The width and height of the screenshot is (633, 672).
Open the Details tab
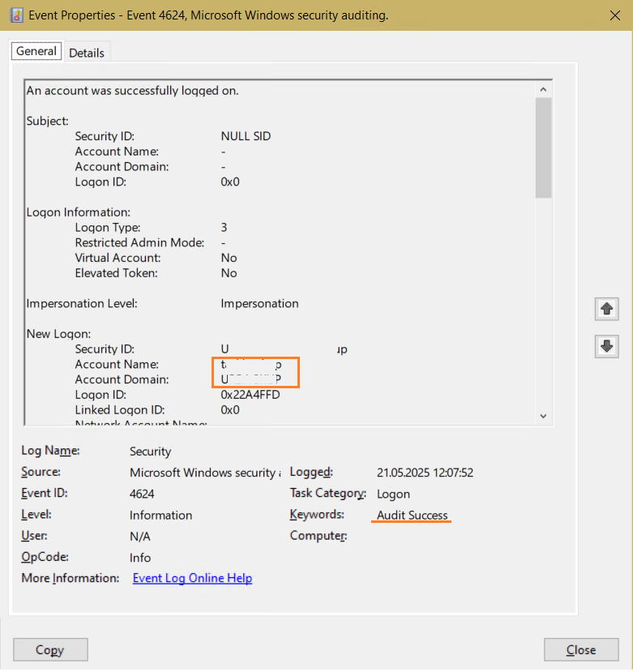pyautogui.click(x=87, y=53)
